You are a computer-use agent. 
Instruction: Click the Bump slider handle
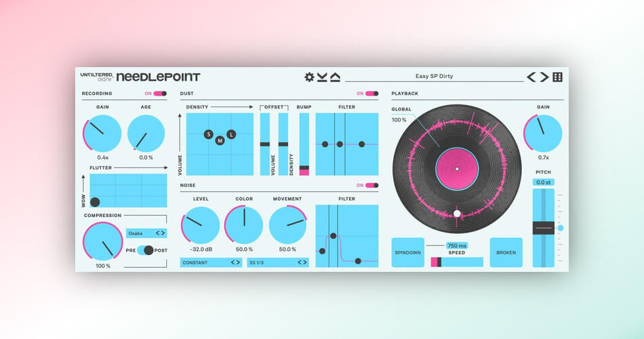click(304, 168)
